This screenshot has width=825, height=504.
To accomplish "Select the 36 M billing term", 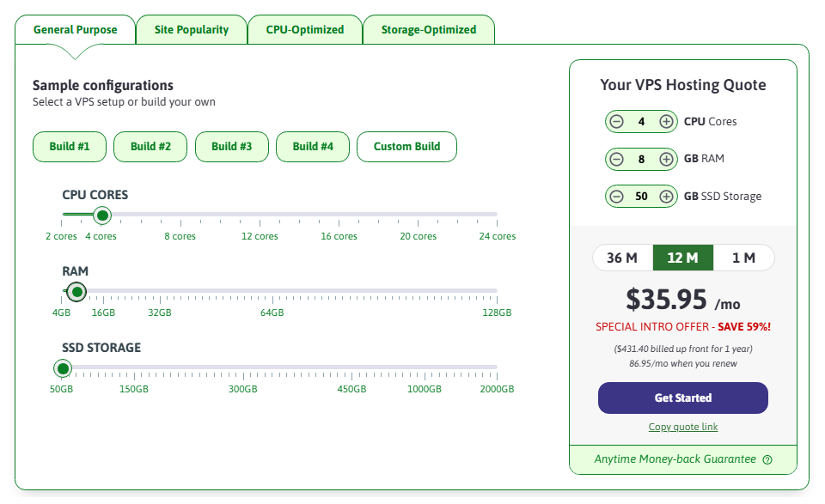I will (x=622, y=257).
